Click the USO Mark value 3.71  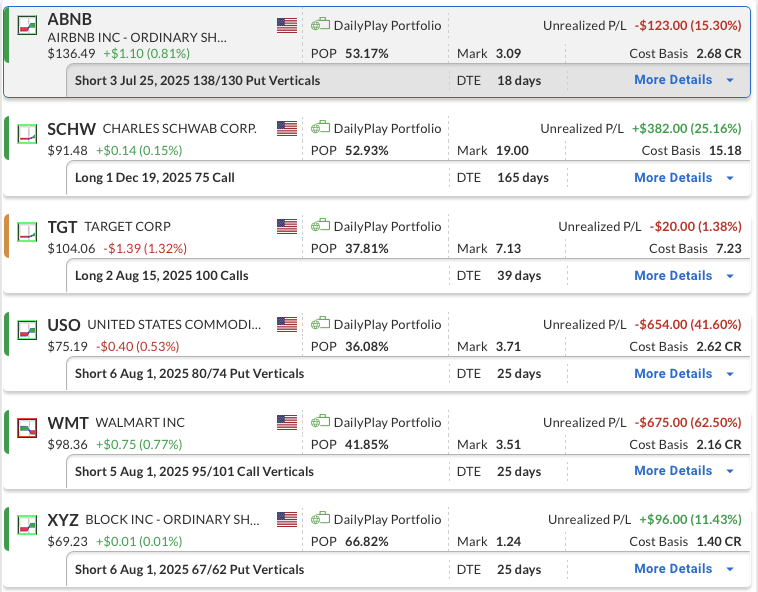509,347
